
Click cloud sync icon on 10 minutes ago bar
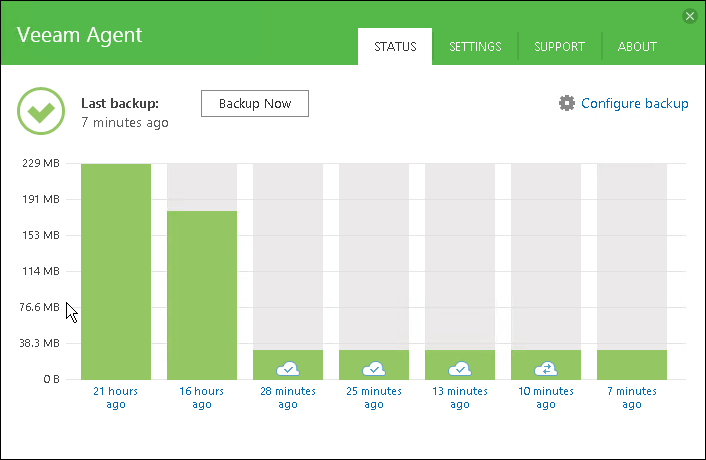click(546, 368)
